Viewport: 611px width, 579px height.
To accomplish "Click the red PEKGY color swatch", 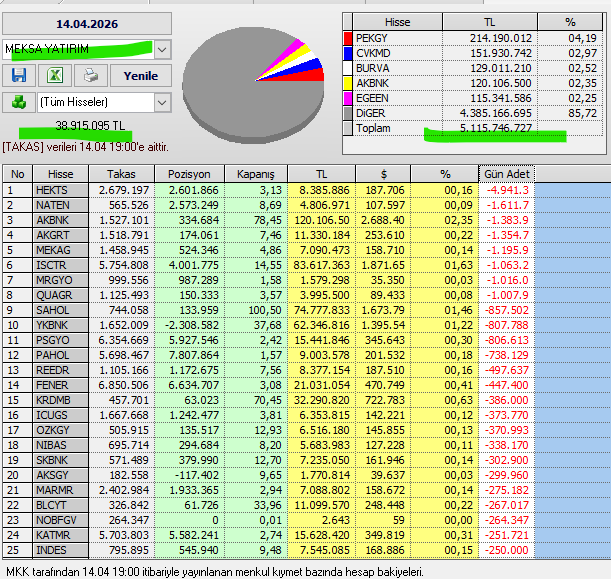I will (348, 38).
